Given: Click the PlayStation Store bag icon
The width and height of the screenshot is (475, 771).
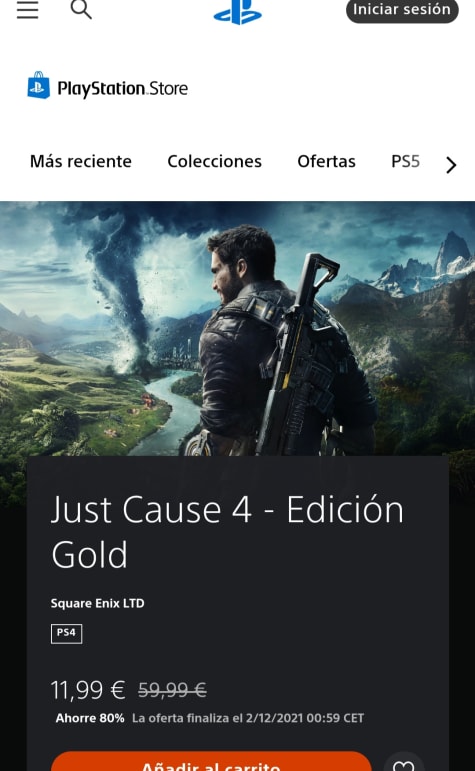Looking at the screenshot, I should click(38, 85).
